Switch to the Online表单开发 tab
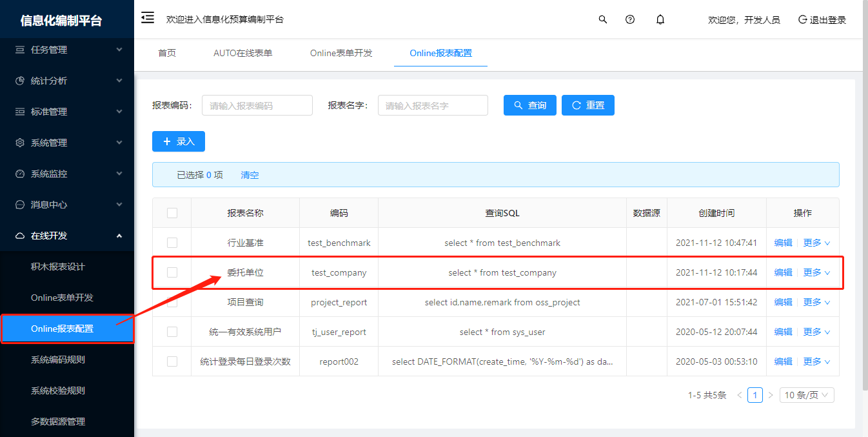This screenshot has height=437, width=868. [341, 53]
